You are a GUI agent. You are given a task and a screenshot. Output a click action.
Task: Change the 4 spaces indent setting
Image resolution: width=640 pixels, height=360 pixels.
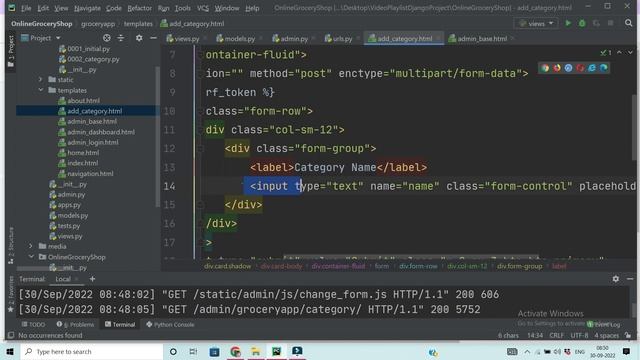pyautogui.click(x=606, y=336)
